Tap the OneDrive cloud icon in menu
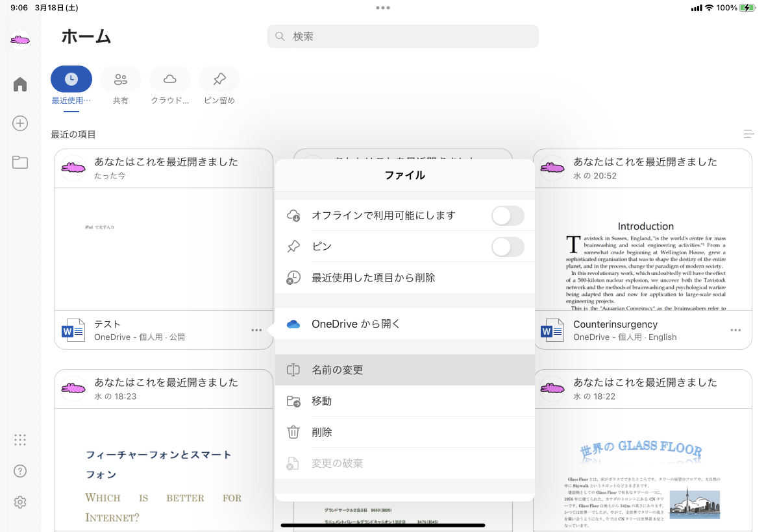The width and height of the screenshot is (766, 532). 293,324
